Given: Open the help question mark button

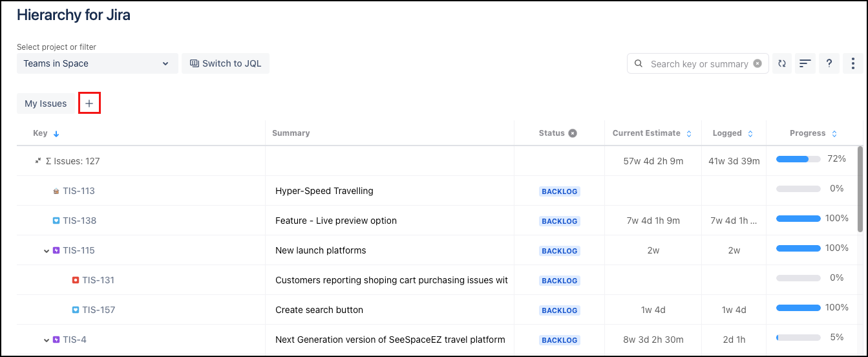Looking at the screenshot, I should coord(829,63).
